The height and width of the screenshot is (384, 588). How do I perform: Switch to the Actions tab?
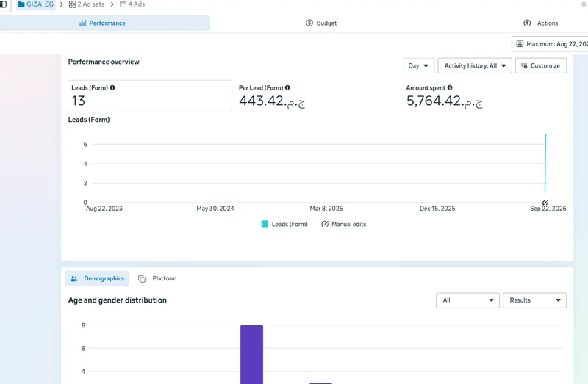tap(541, 23)
